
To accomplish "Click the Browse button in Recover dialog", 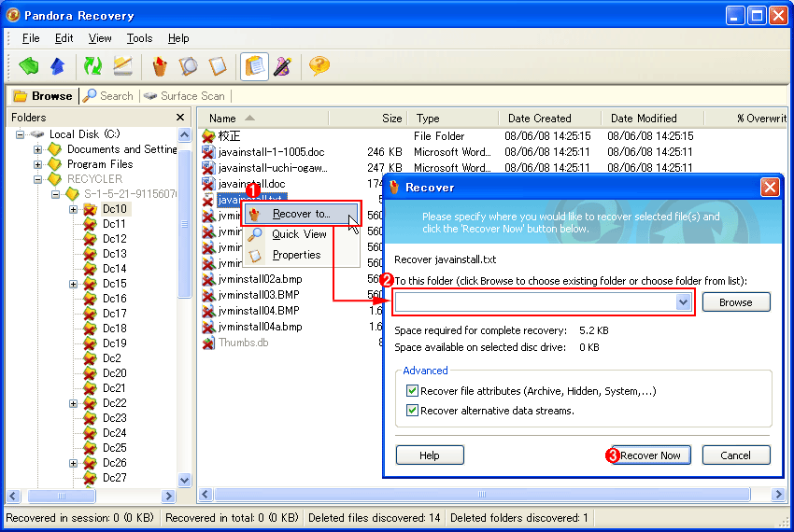I will point(736,302).
